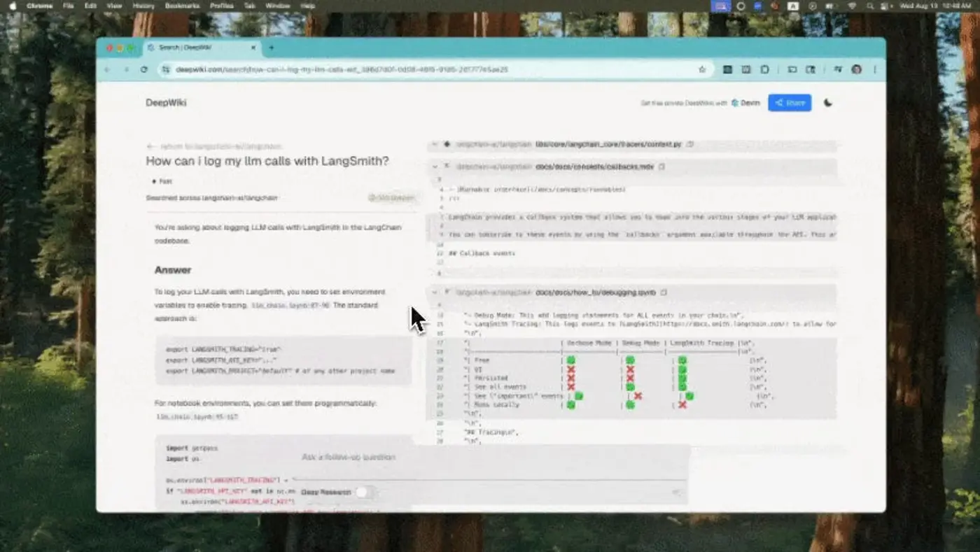Viewport: 980px width, 552px height.
Task: Open the Help menu
Action: tap(307, 6)
